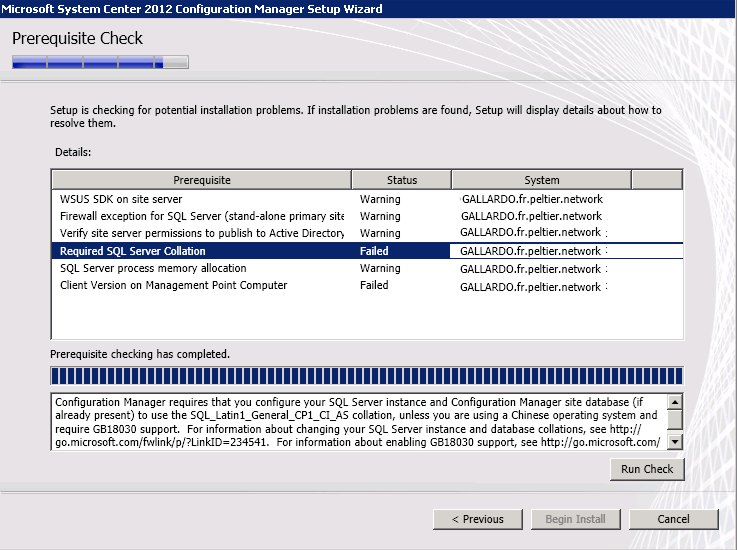
Task: Select Required SQL Server Collation row
Action: [x=367, y=251]
